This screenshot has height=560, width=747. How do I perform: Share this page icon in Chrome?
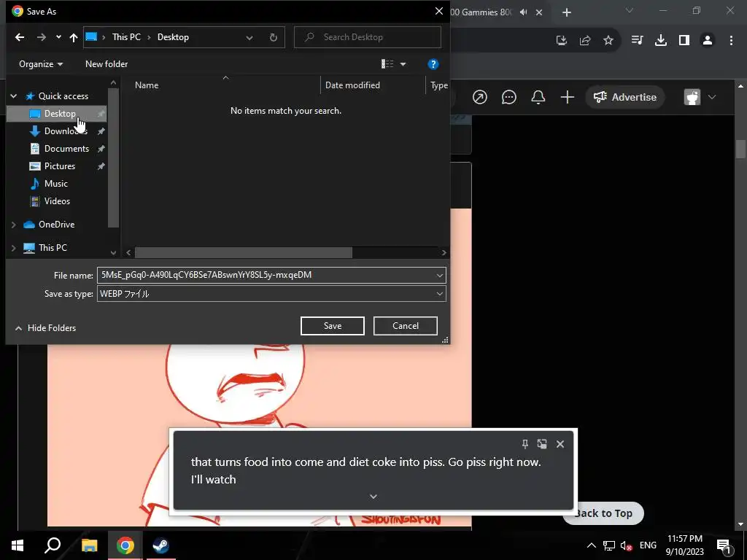[x=585, y=41]
